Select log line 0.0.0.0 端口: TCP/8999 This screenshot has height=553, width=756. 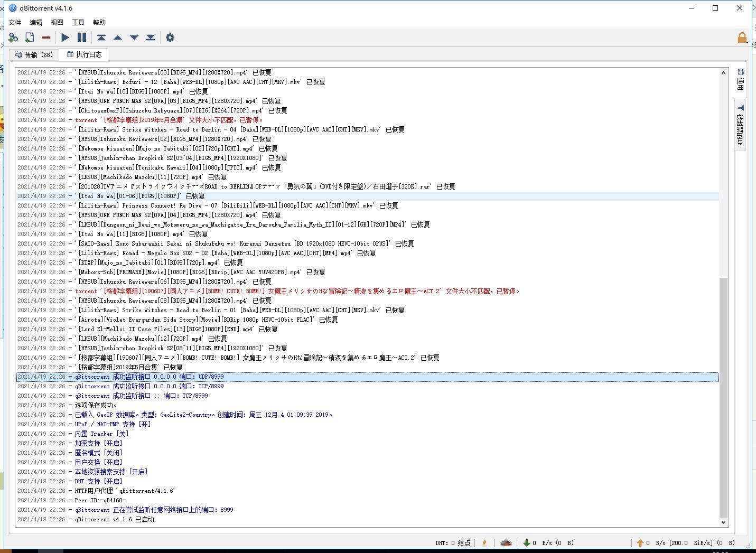[x=367, y=386]
